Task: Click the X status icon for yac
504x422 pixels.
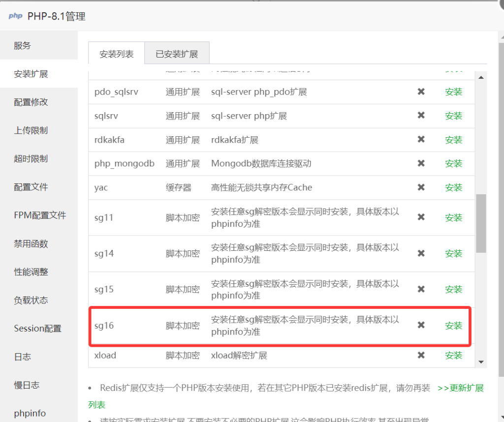Action: (421, 187)
